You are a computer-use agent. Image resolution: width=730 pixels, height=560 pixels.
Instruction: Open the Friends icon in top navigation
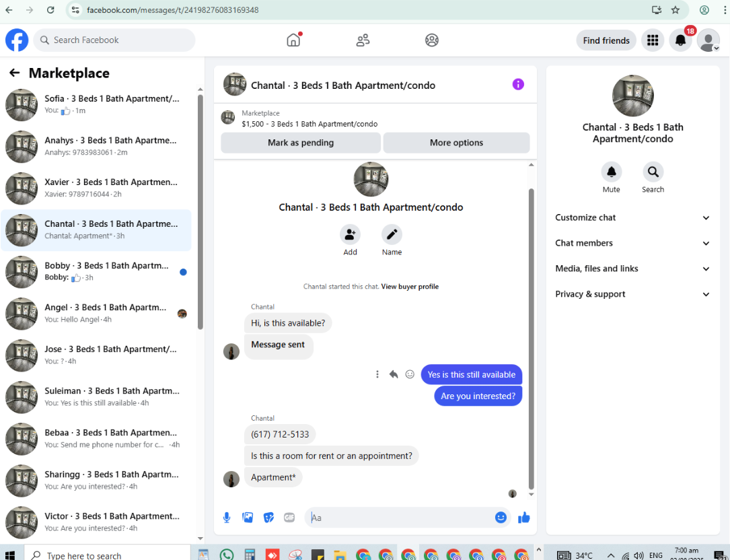pyautogui.click(x=363, y=40)
